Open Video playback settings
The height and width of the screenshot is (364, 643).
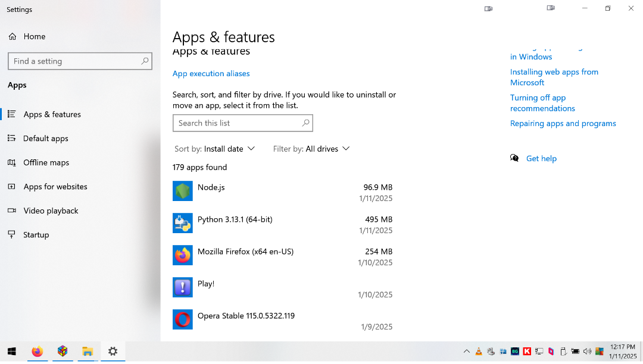coord(51,211)
